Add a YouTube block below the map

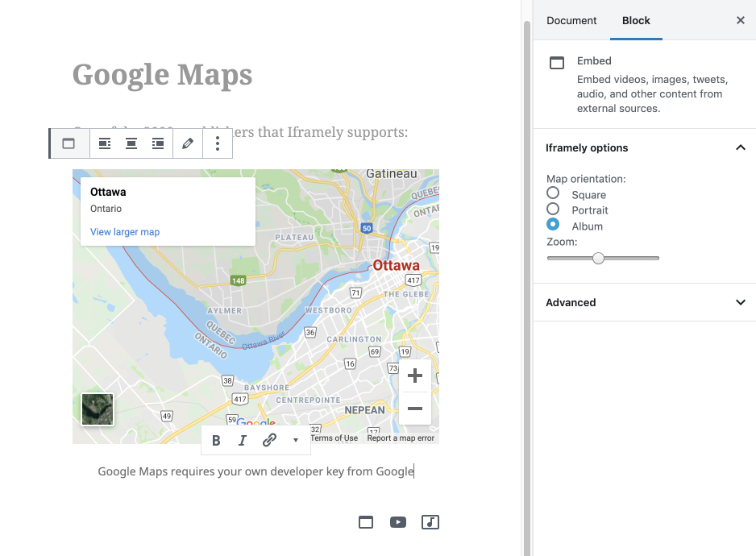(398, 522)
